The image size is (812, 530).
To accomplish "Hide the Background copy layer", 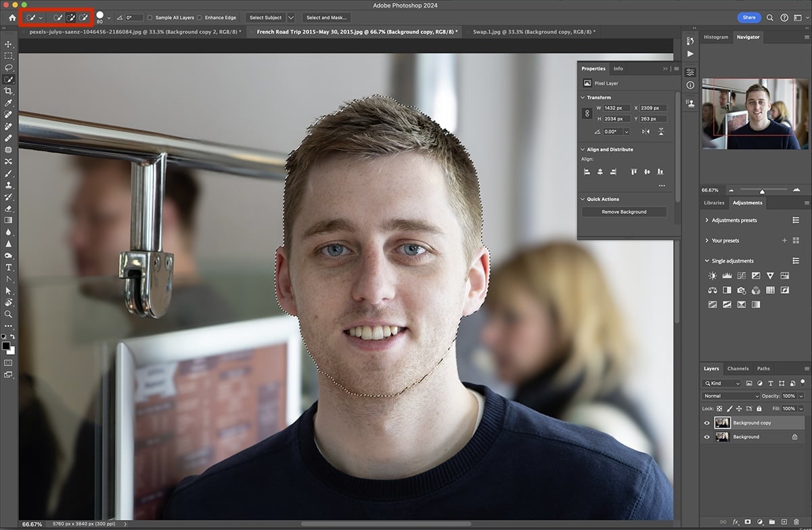I will pos(707,422).
